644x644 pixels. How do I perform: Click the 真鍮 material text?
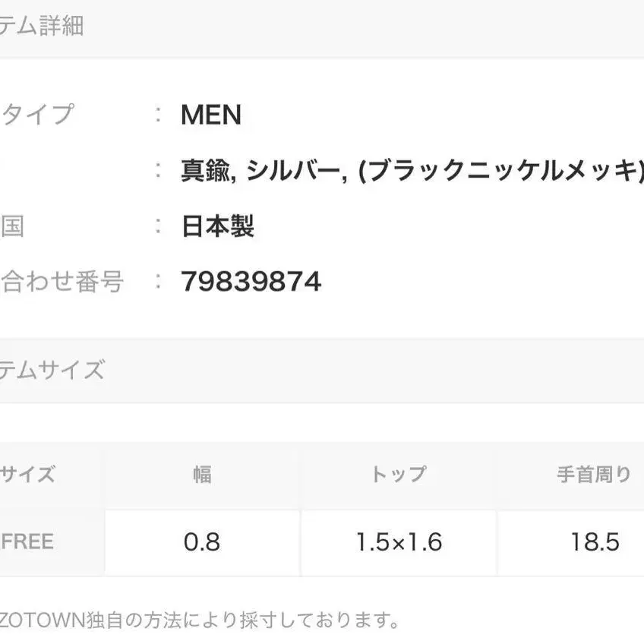pos(204,171)
